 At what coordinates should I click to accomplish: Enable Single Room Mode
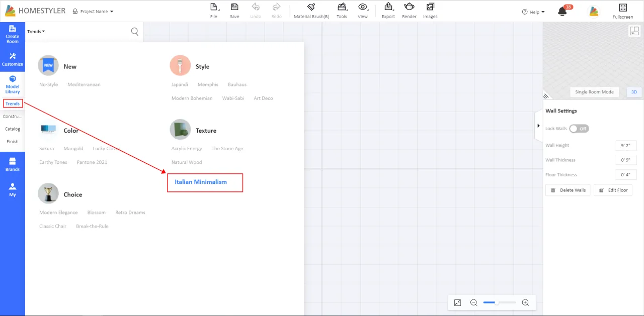point(594,92)
